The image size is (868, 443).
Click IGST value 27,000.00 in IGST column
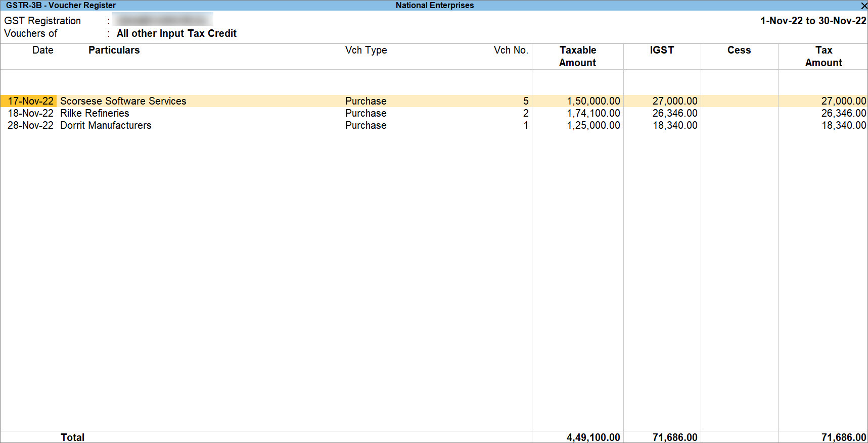(675, 101)
